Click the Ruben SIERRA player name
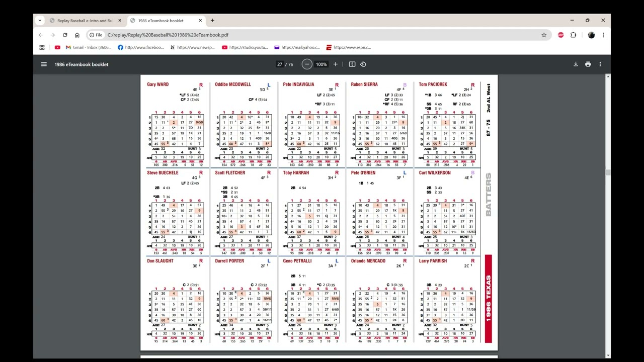This screenshot has width=644, height=362. 364,84
